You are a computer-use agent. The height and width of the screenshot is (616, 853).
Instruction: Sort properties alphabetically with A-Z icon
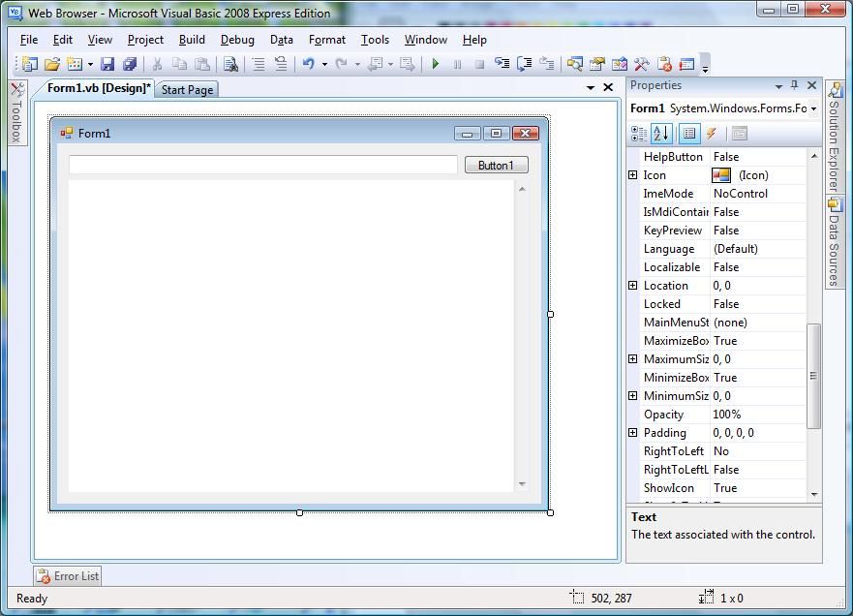(661, 134)
